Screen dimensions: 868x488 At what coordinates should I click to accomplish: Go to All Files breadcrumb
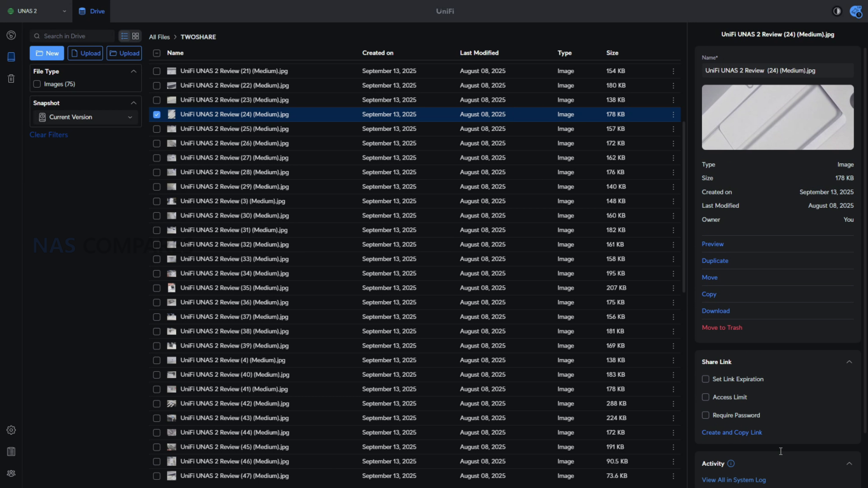tap(160, 37)
